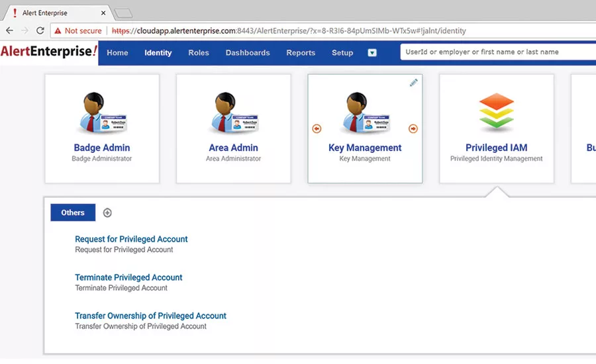Click the UserId or employer search field

click(x=497, y=52)
